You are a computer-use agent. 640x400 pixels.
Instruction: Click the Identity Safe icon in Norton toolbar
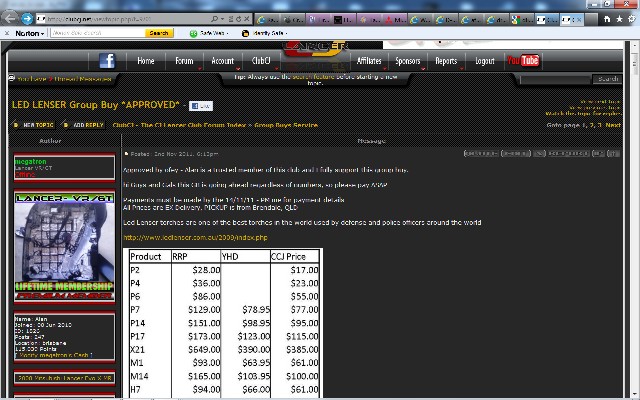coord(245,33)
